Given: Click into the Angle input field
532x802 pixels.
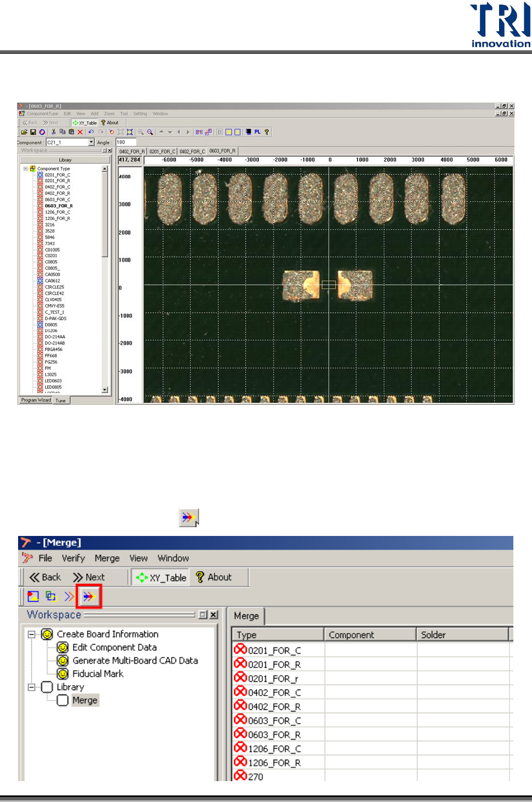Looking at the screenshot, I should (126, 142).
